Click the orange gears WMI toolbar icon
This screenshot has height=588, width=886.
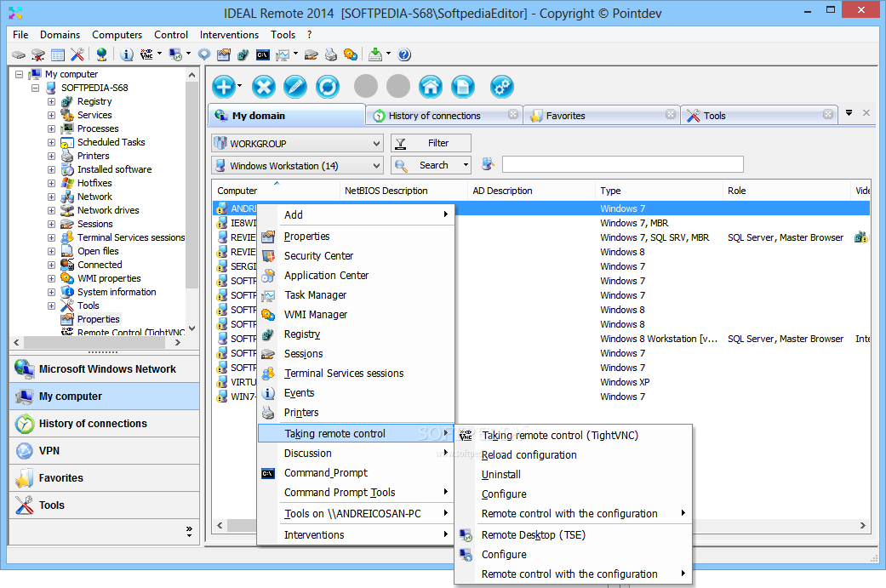(351, 54)
